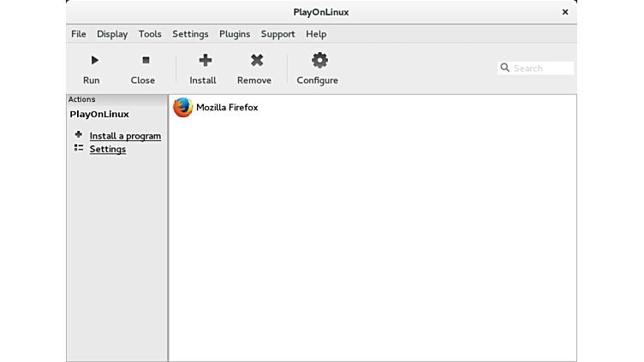Click the magnifying glass search icon
The width and height of the screenshot is (644, 362).
click(505, 68)
